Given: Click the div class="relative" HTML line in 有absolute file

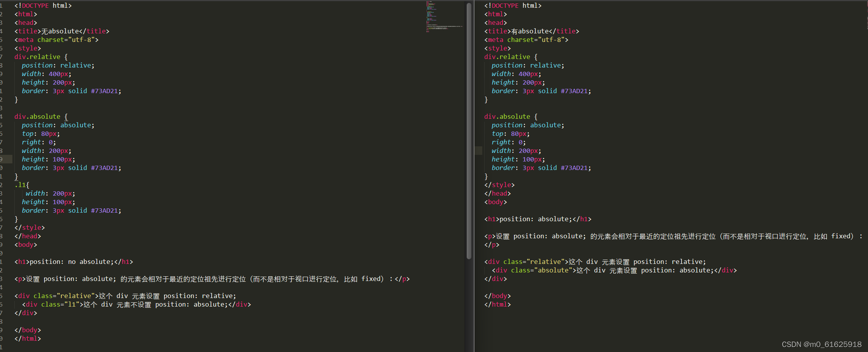Looking at the screenshot, I should coord(595,262).
